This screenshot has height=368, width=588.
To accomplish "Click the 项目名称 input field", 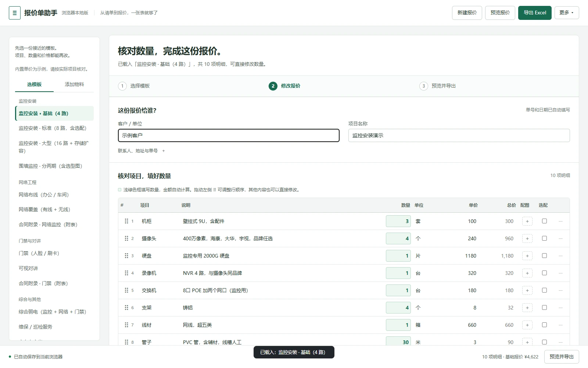I will tap(459, 135).
